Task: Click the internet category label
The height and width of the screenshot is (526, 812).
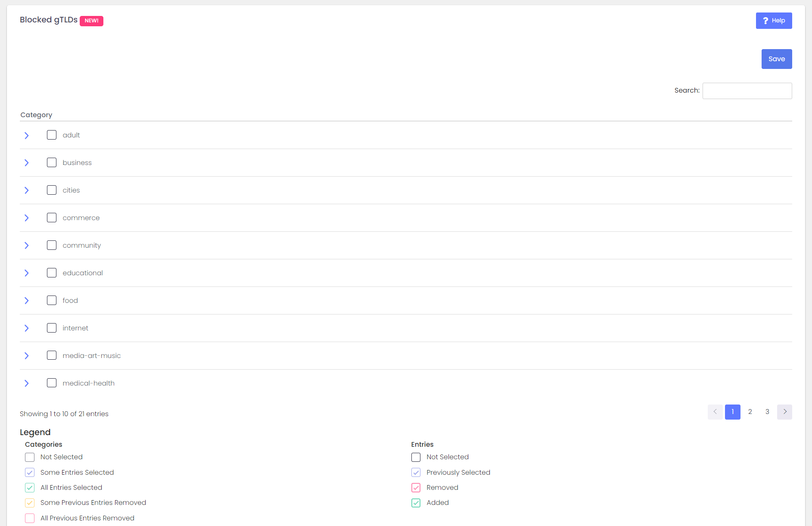Action: click(x=75, y=328)
